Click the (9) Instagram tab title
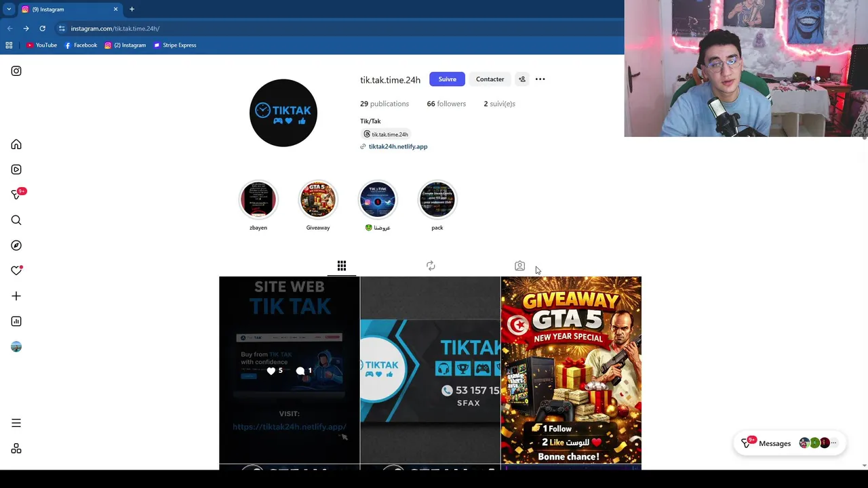This screenshot has width=868, height=488. pyautogui.click(x=47, y=9)
